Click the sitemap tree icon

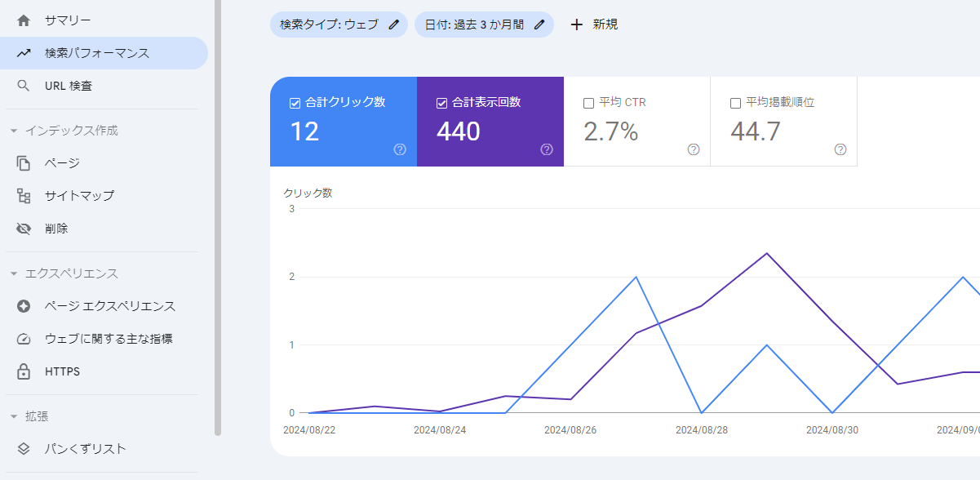24,196
